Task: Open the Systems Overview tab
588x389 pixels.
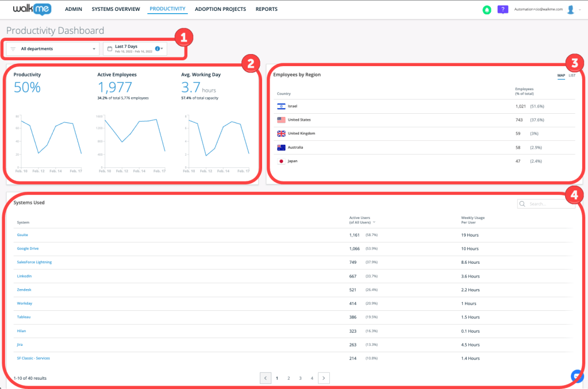Action: [x=116, y=10]
